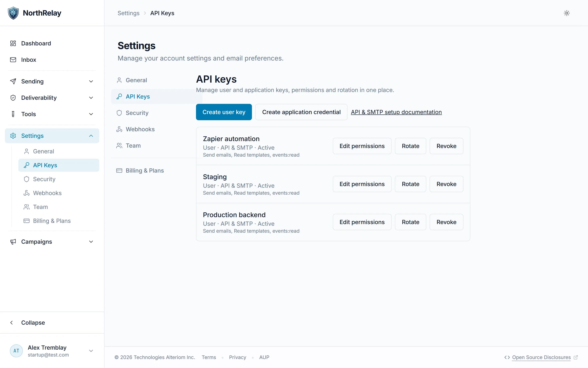588x368 pixels.
Task: Select the Production backend key name
Action: click(x=234, y=215)
